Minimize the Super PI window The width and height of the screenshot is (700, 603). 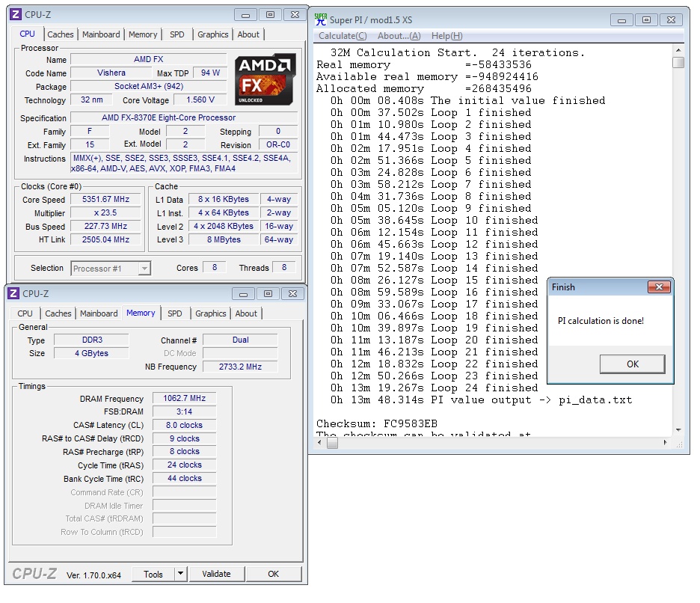pyautogui.click(x=621, y=20)
